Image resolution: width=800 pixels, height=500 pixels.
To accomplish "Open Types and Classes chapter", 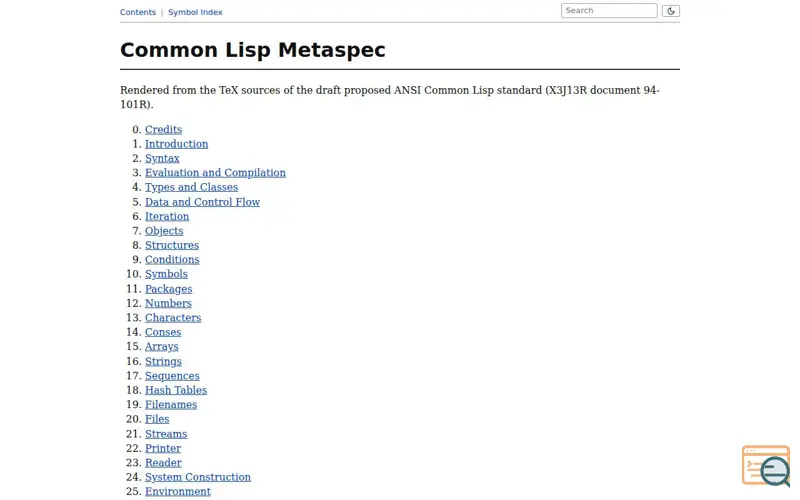I will [191, 187].
